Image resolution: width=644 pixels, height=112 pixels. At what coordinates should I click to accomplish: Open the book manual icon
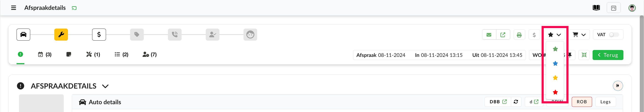[596, 8]
